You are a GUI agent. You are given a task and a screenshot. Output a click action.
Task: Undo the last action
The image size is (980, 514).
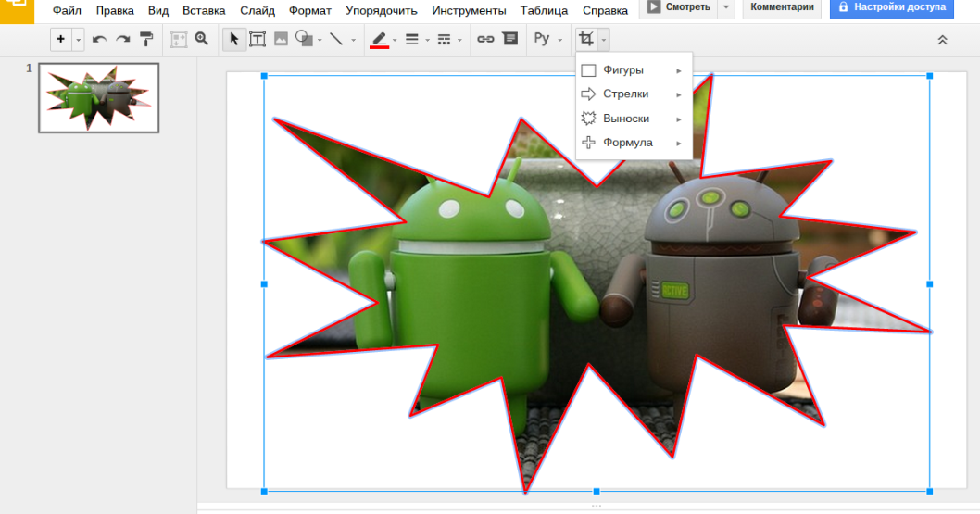pyautogui.click(x=99, y=39)
